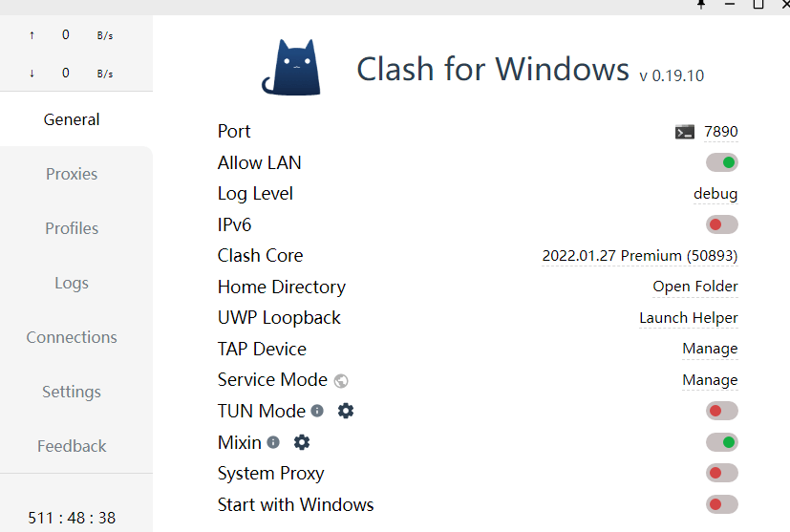
Task: Click the globe icon next to Service Mode
Action: 341,380
